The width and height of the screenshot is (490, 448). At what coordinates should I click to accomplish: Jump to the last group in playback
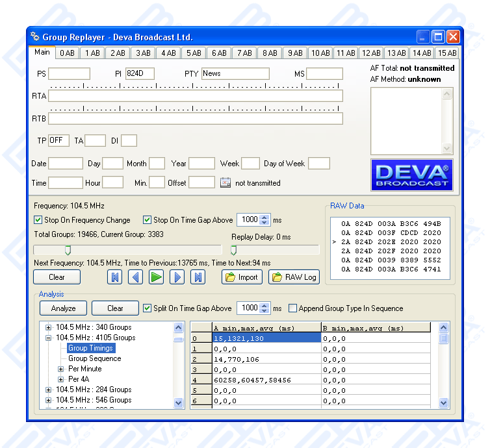point(198,277)
